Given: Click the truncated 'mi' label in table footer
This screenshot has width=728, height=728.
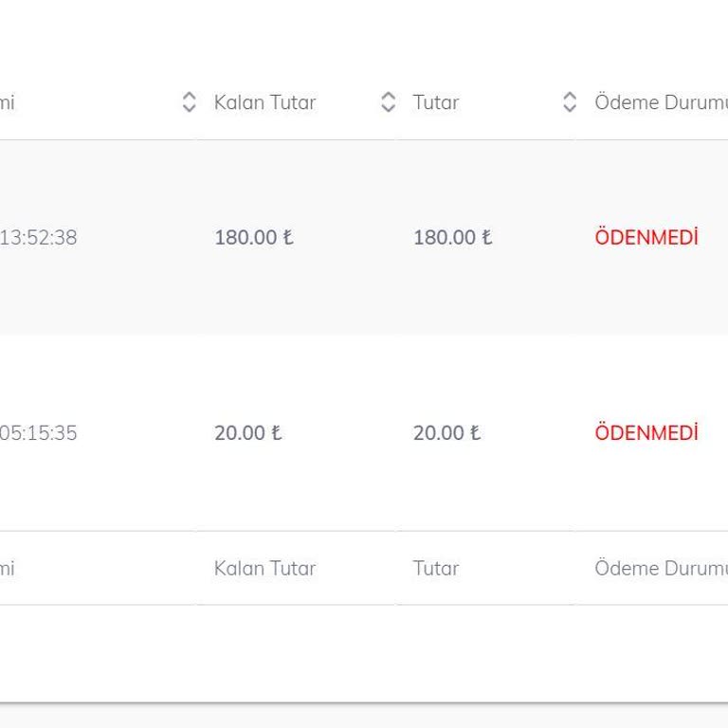Looking at the screenshot, I should coord(7,568).
